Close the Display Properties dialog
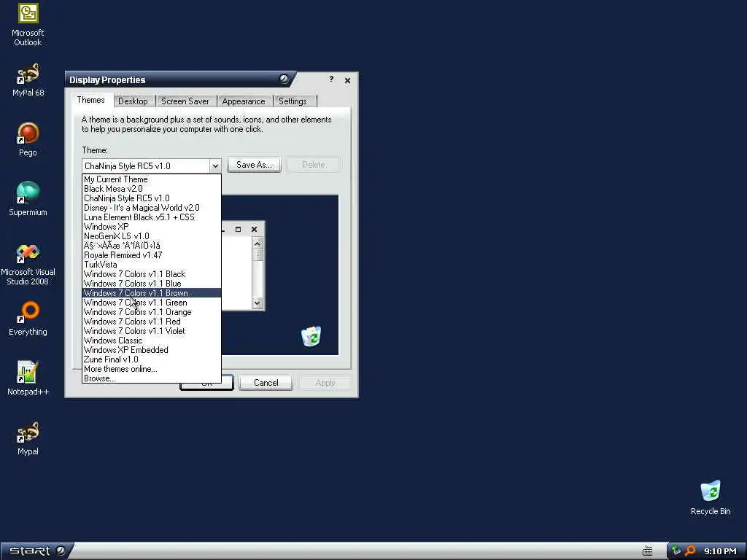This screenshot has height=560, width=747. point(347,80)
